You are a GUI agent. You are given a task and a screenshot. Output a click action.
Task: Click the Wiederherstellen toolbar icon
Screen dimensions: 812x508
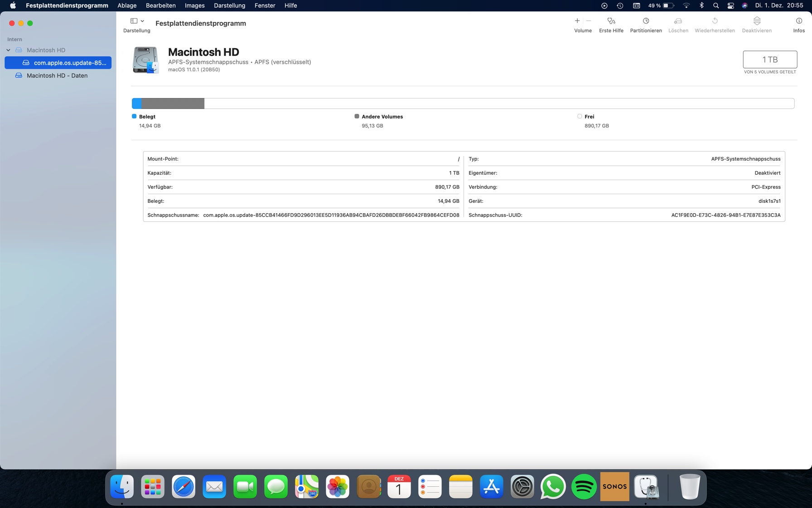715,21
